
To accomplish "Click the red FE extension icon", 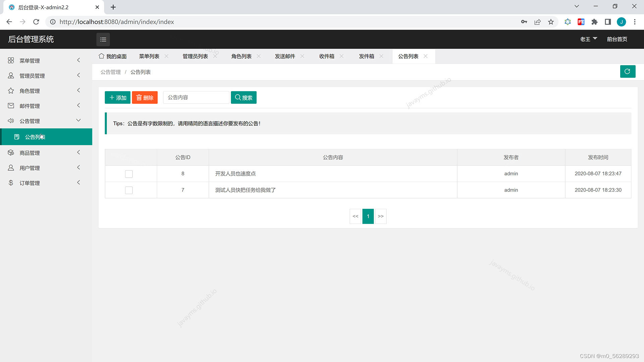I will coord(581,22).
